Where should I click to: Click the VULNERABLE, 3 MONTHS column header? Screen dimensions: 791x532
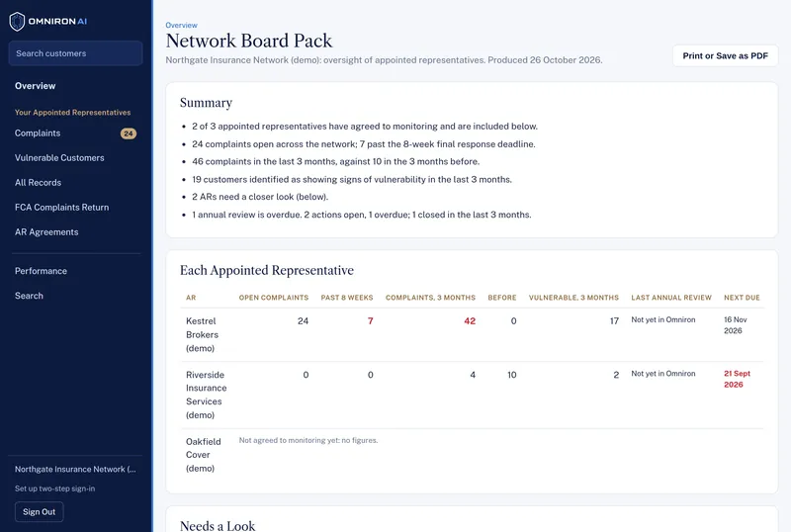[x=573, y=298]
